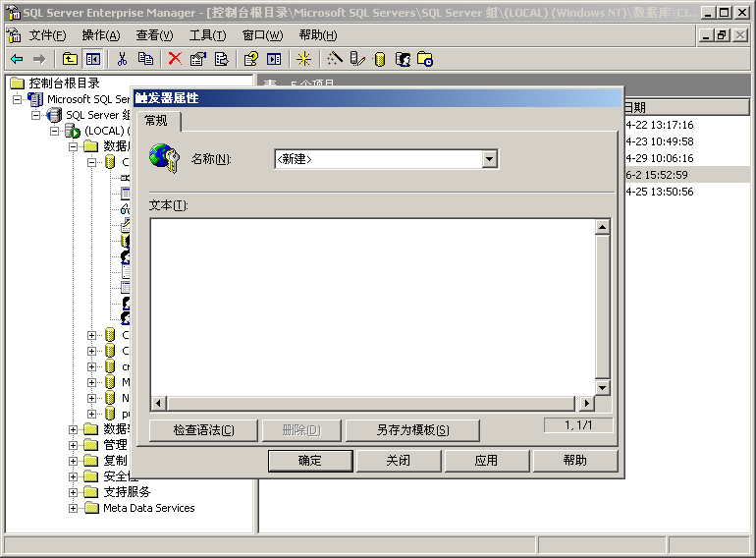The height and width of the screenshot is (558, 756).
Task: Collapse the Microsoft SQL Servers node
Action: (18, 99)
